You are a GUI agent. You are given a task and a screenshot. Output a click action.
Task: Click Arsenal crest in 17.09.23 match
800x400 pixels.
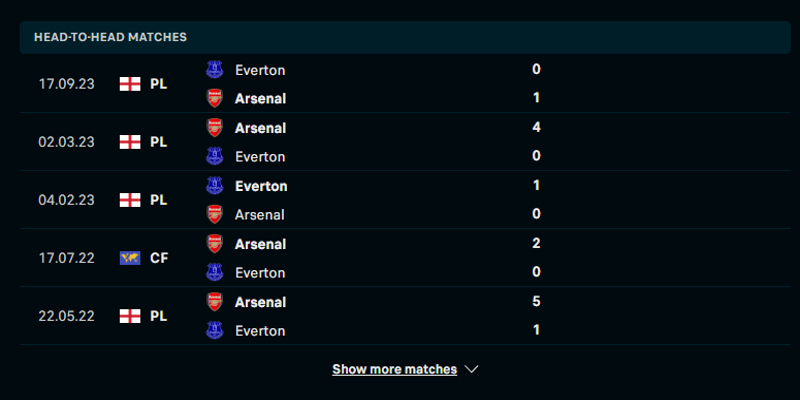(214, 98)
